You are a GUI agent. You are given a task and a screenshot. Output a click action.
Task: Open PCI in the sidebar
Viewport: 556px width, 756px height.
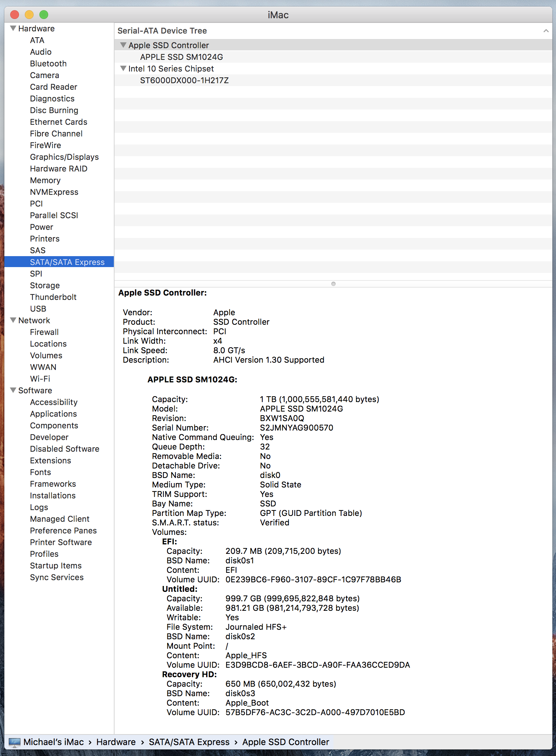pyautogui.click(x=36, y=204)
